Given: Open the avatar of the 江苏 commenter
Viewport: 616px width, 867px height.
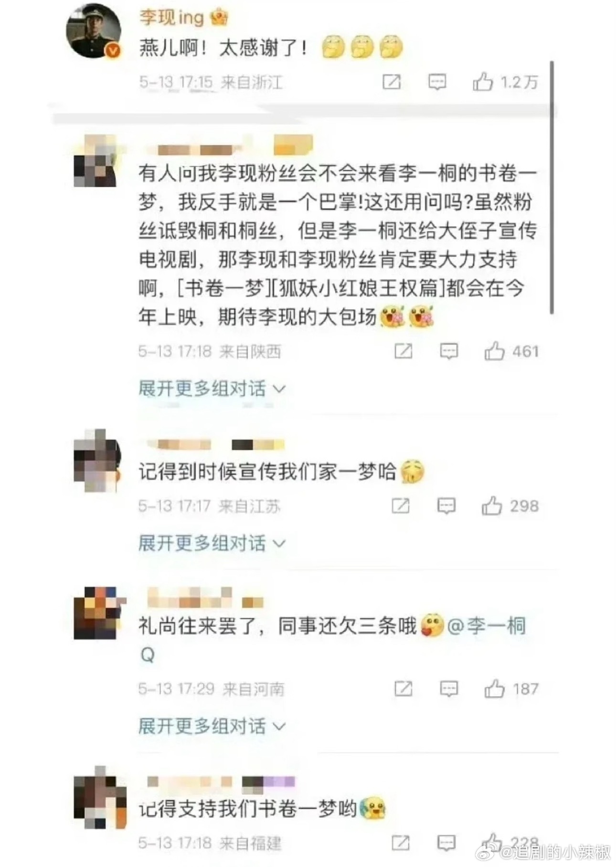Looking at the screenshot, I should click(96, 460).
